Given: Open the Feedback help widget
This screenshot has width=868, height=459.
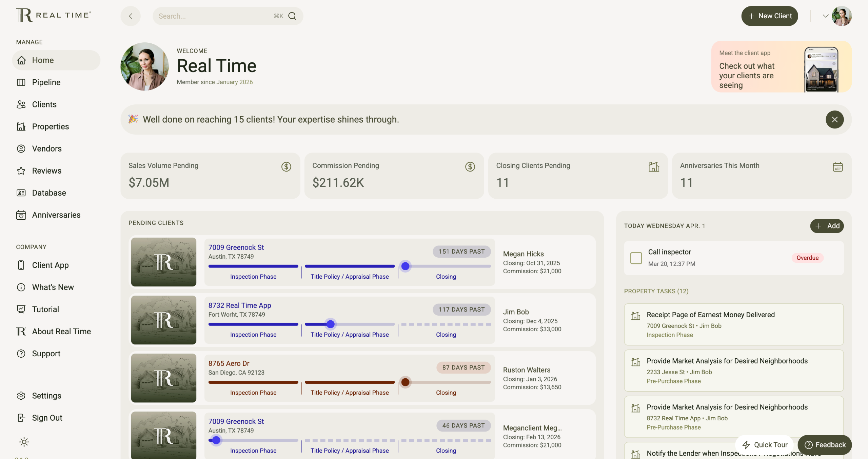Looking at the screenshot, I should (x=825, y=445).
